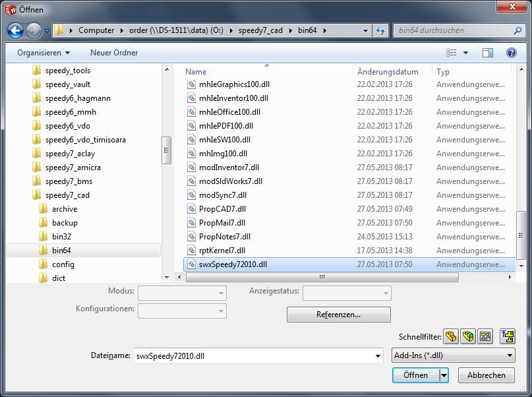This screenshot has width=532, height=397.
Task: Select the modSldWorks7.dll file
Action: [x=230, y=181]
